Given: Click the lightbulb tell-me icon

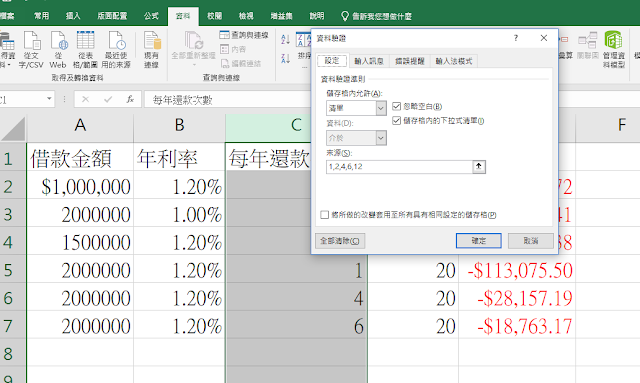Looking at the screenshot, I should (x=345, y=16).
